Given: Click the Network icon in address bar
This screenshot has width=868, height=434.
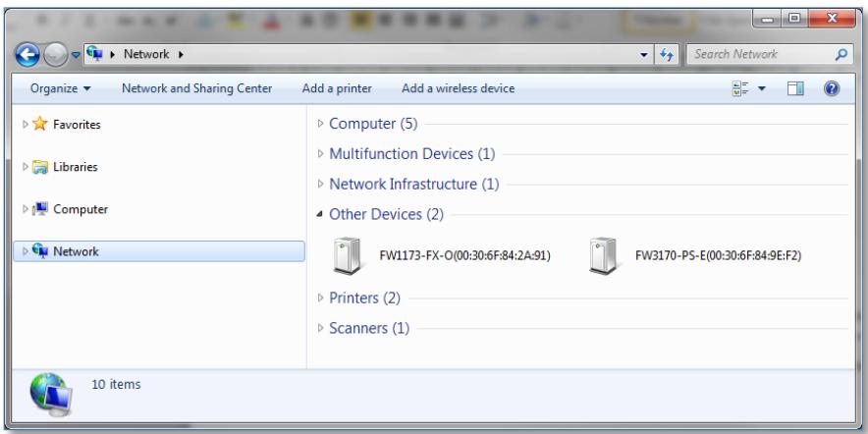Looking at the screenshot, I should [94, 53].
